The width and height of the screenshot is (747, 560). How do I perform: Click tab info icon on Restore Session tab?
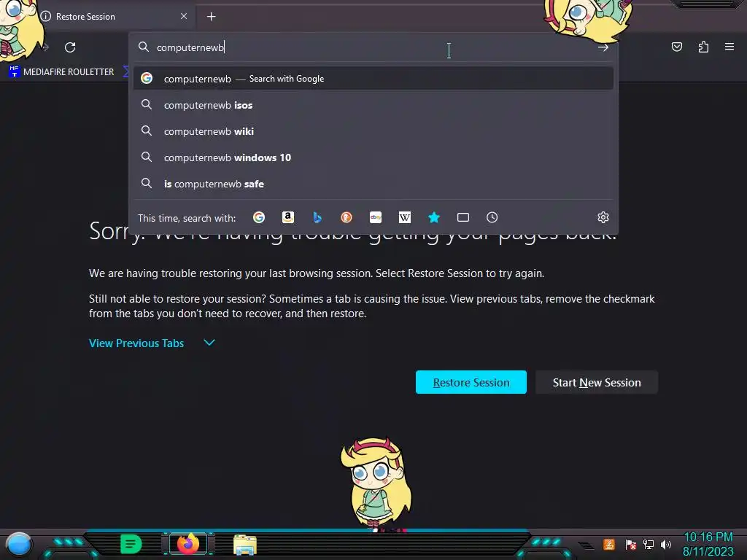pos(45,17)
